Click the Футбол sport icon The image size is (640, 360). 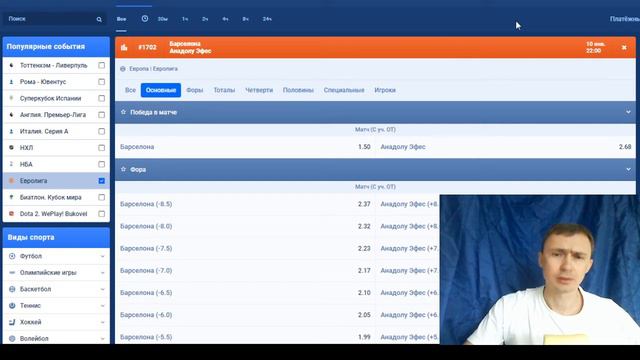click(x=12, y=256)
